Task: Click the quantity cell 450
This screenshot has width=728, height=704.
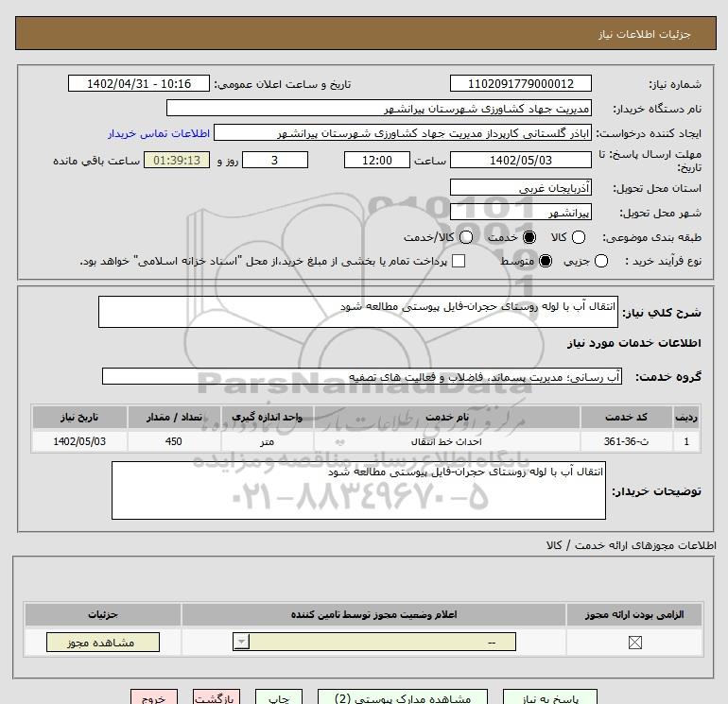Action: pos(174,441)
